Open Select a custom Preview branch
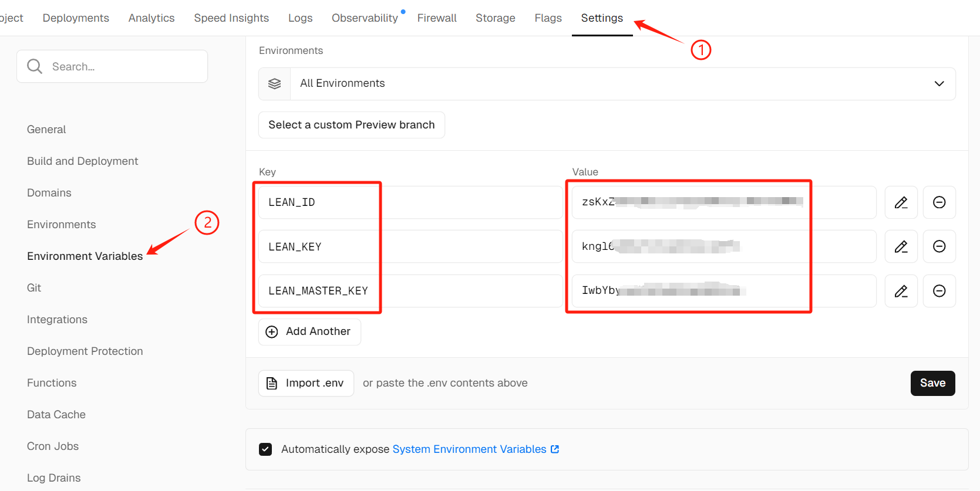This screenshot has width=980, height=491. coord(351,125)
